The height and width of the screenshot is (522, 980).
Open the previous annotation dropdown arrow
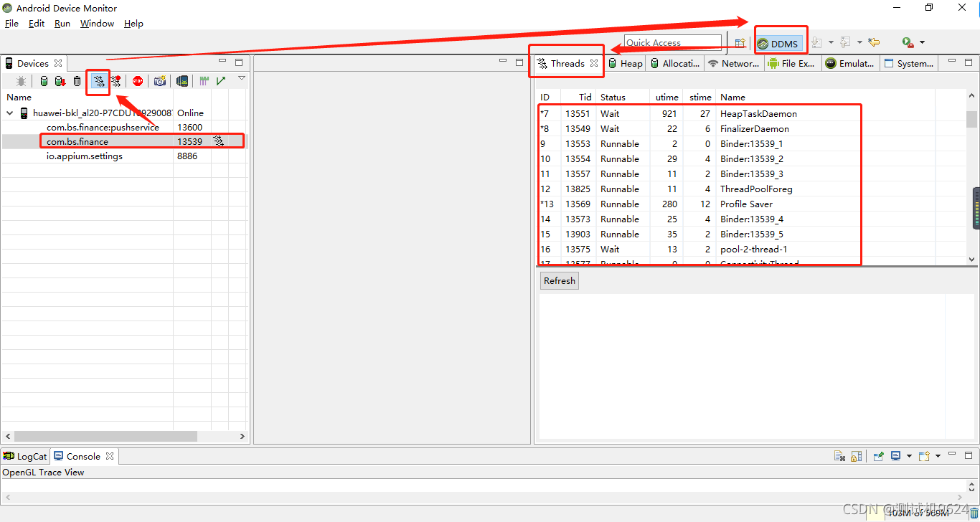point(859,42)
